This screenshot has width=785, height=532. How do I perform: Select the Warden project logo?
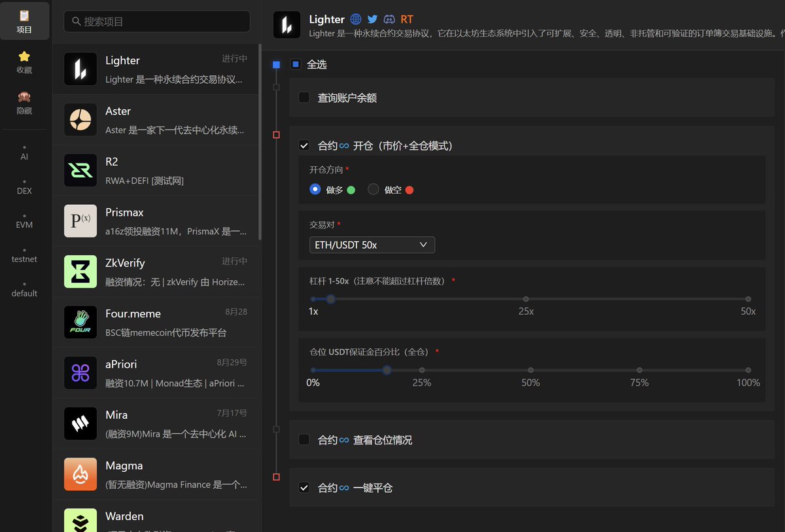coord(80,520)
